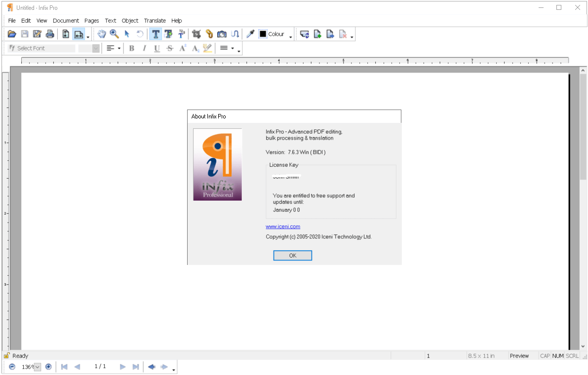
Task: Select the text flow link tool
Action: click(x=235, y=34)
